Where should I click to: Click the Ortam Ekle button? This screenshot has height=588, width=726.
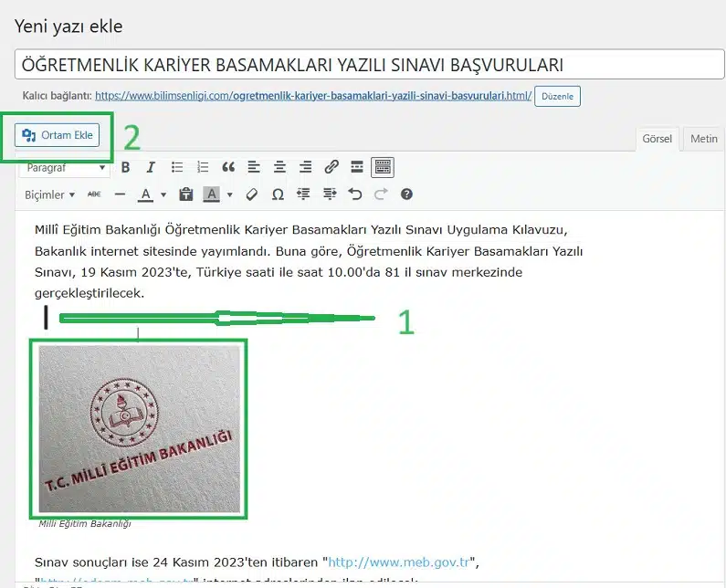[59, 135]
